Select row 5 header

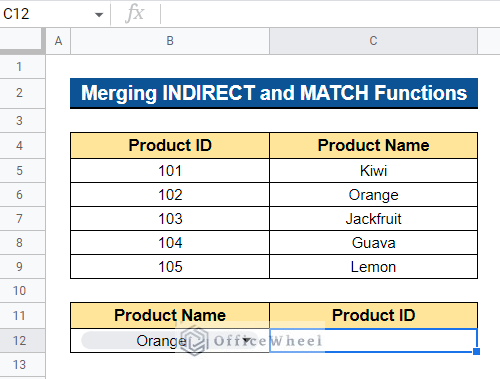click(x=22, y=170)
